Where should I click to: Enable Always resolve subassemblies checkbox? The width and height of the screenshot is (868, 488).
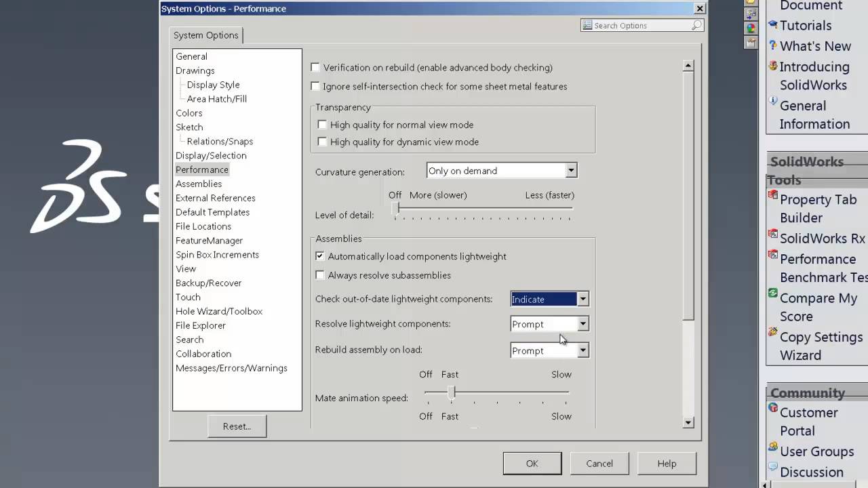(320, 275)
